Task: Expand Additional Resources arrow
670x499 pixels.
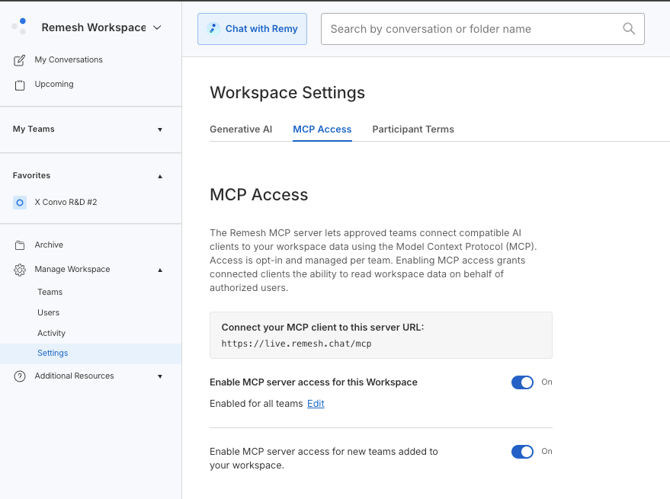Action: 160,376
